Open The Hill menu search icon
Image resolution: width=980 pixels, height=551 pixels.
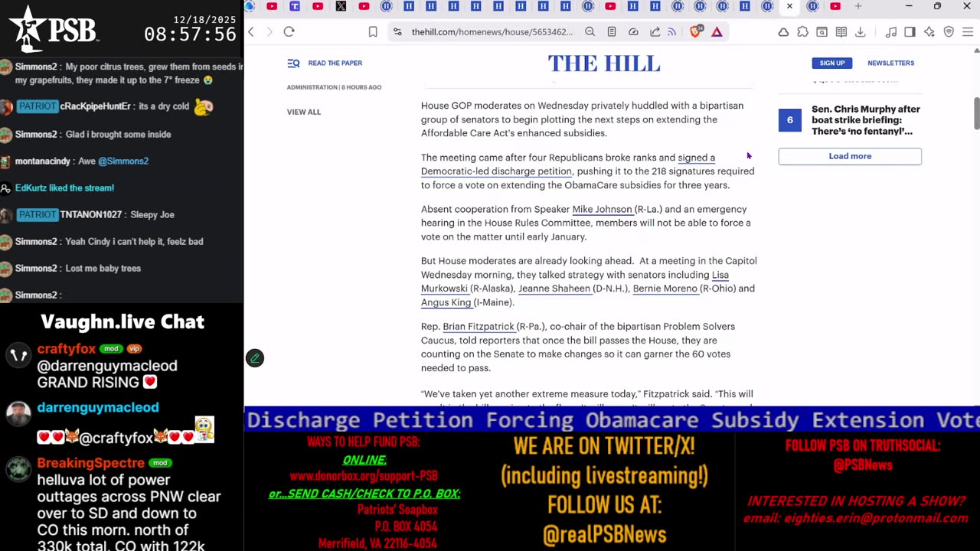point(293,64)
